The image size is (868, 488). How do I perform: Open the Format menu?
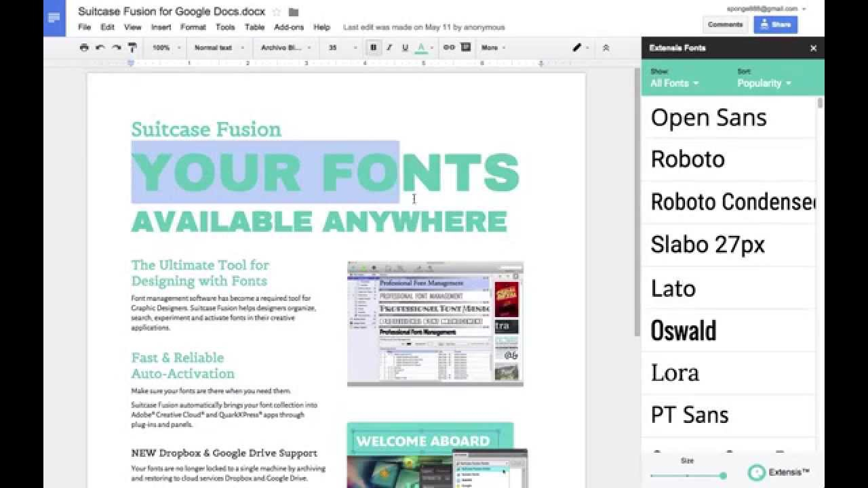(193, 27)
